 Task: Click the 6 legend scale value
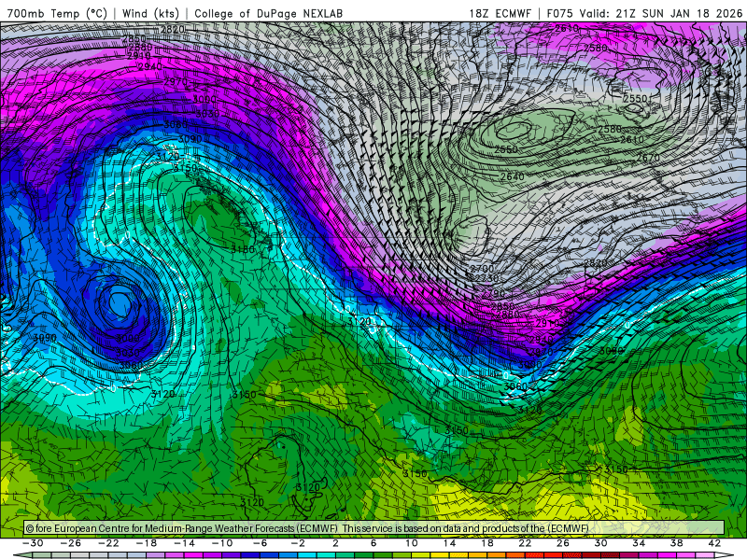pos(373,543)
